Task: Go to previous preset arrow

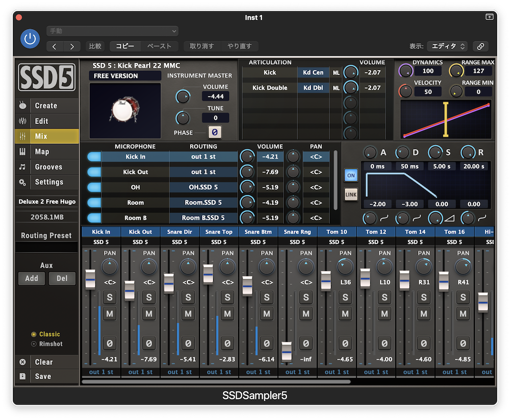Action: tap(55, 46)
